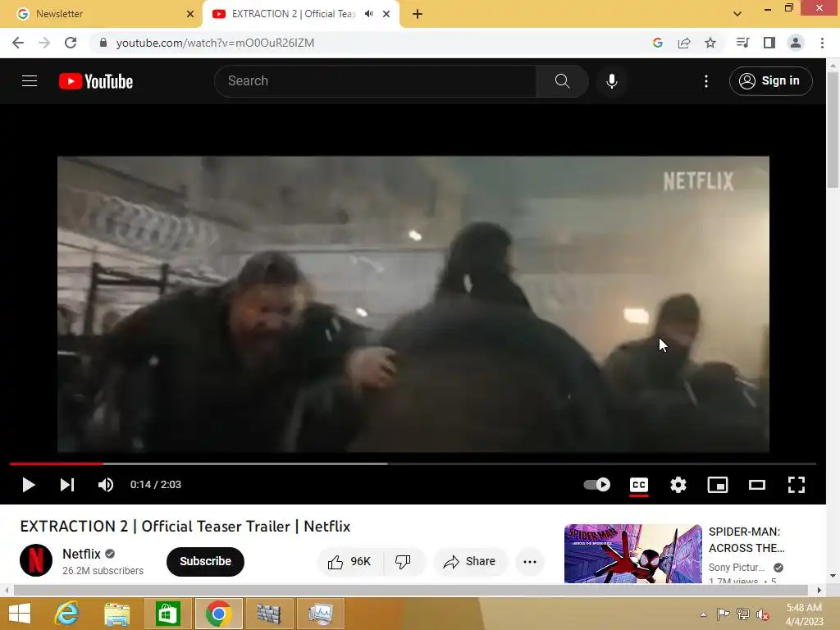
Task: Close the Newsletter tab
Action: click(190, 14)
